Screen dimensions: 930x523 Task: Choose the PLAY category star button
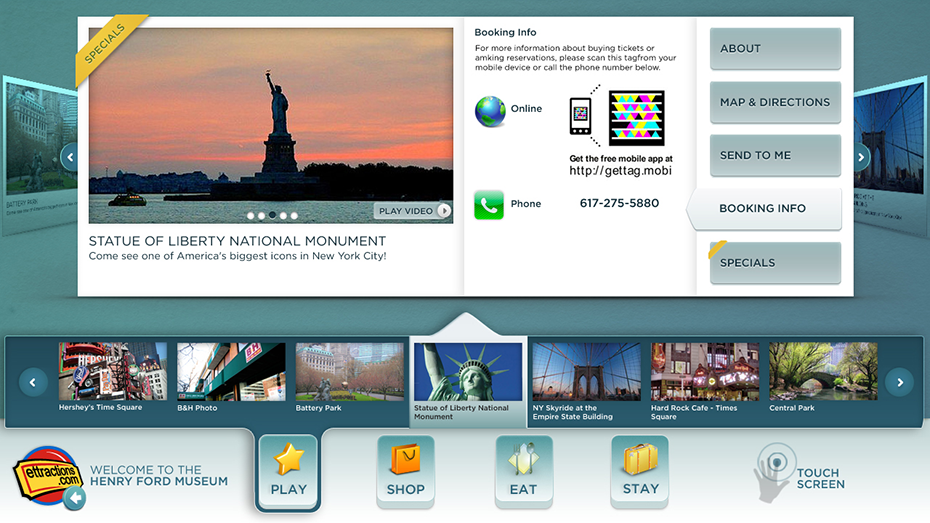pos(288,471)
